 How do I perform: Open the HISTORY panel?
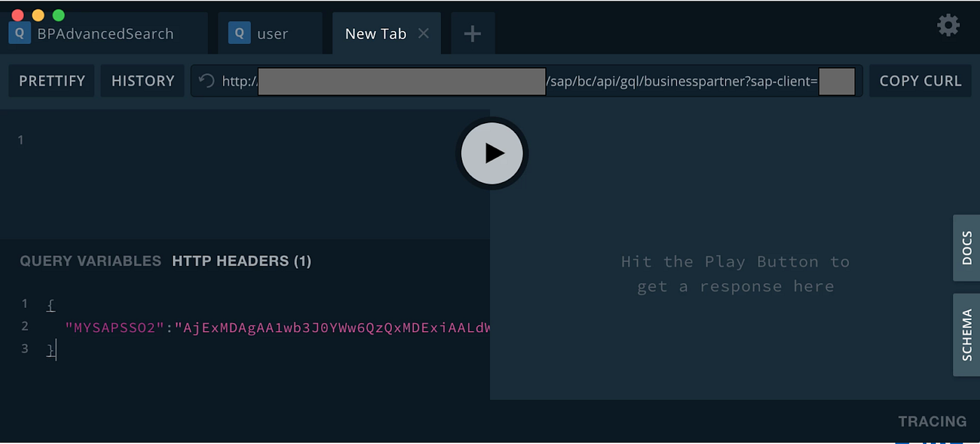click(x=143, y=81)
